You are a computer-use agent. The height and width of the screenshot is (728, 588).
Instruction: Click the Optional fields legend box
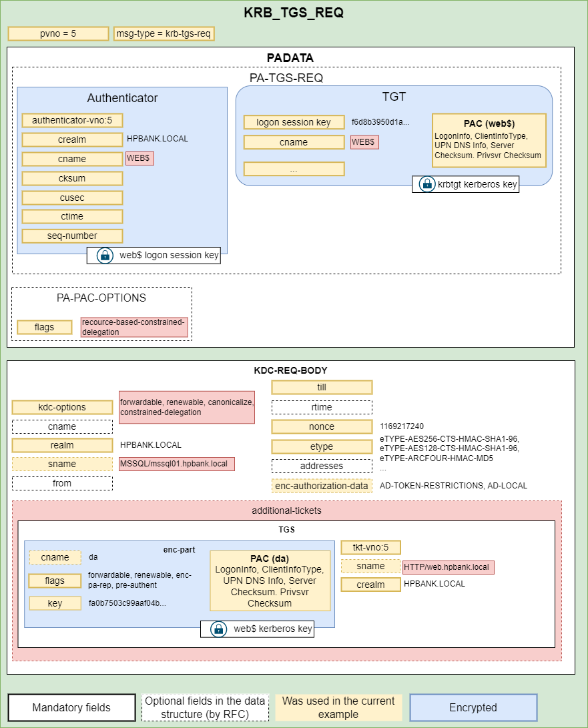point(206,707)
